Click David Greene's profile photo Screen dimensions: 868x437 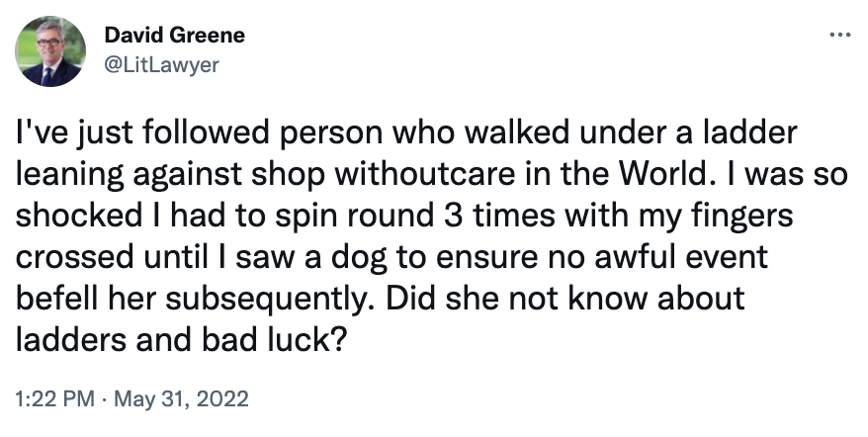[49, 51]
